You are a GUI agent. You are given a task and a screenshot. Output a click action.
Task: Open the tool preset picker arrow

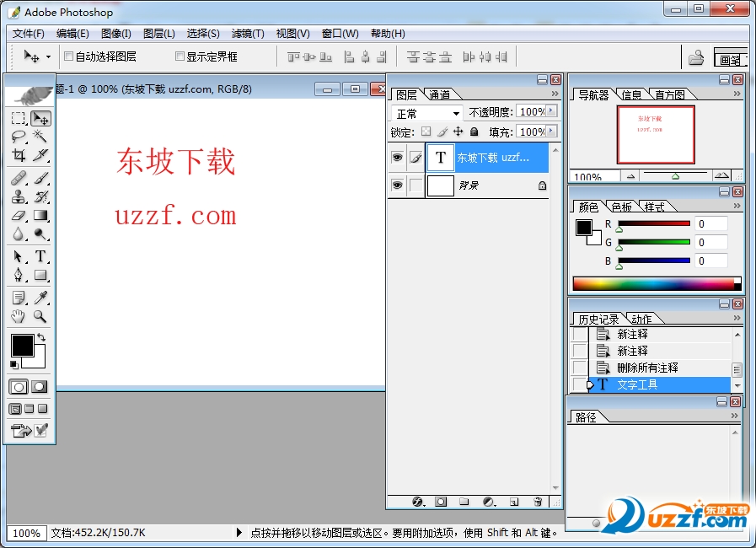pos(48,57)
